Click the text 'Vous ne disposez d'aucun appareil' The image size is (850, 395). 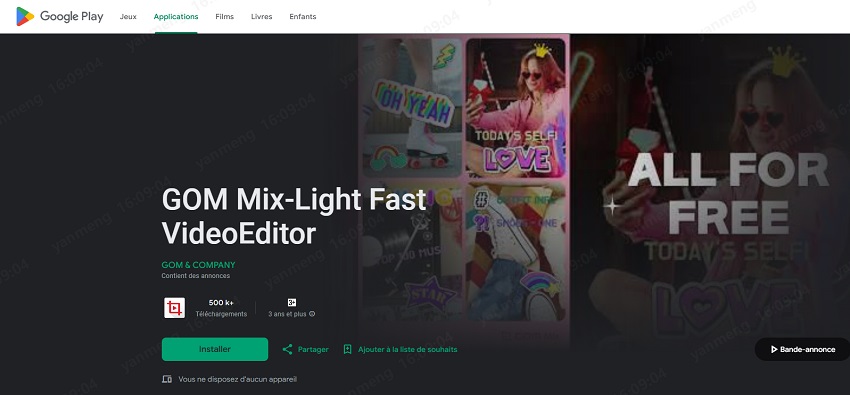pos(237,379)
